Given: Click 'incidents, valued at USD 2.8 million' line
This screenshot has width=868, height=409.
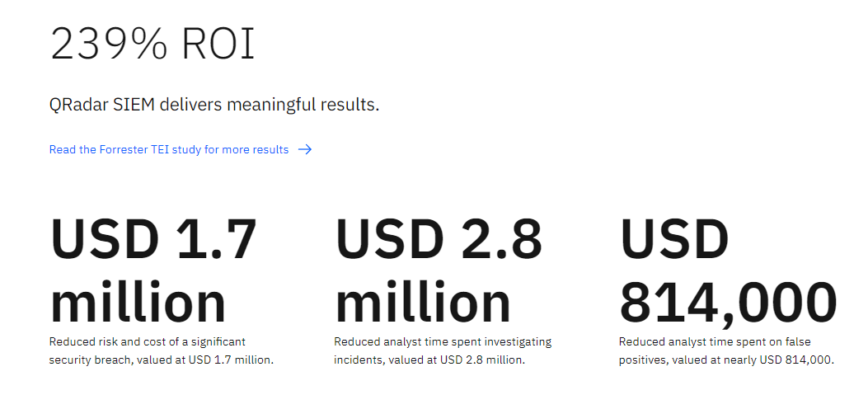Looking at the screenshot, I should coord(429,360).
